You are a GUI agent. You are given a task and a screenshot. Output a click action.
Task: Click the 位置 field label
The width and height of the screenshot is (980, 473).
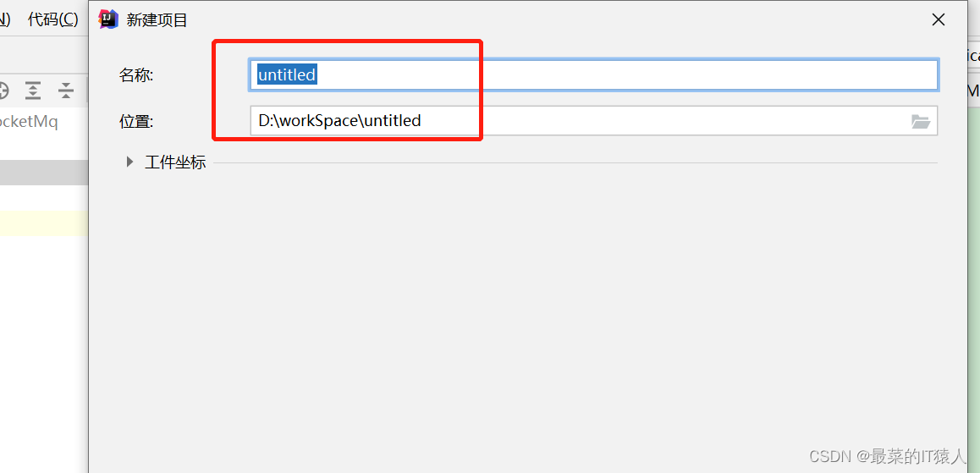pyautogui.click(x=135, y=121)
